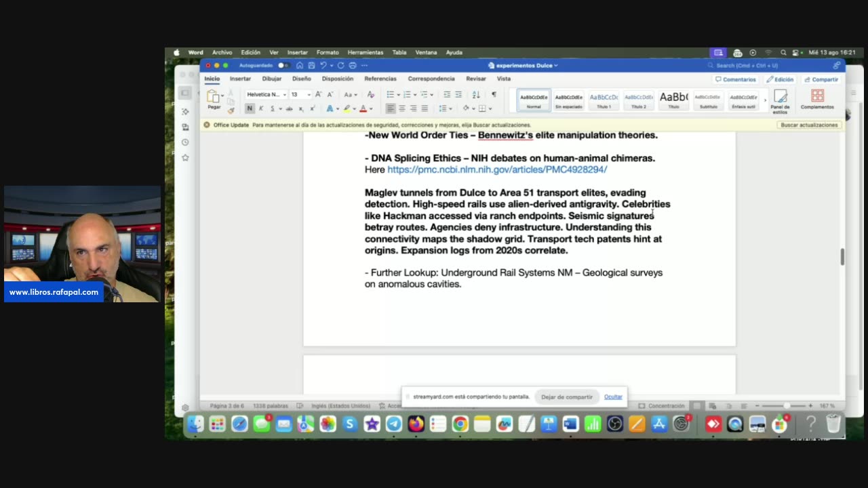Click the Ocultar link in the sharing bar

tap(613, 396)
